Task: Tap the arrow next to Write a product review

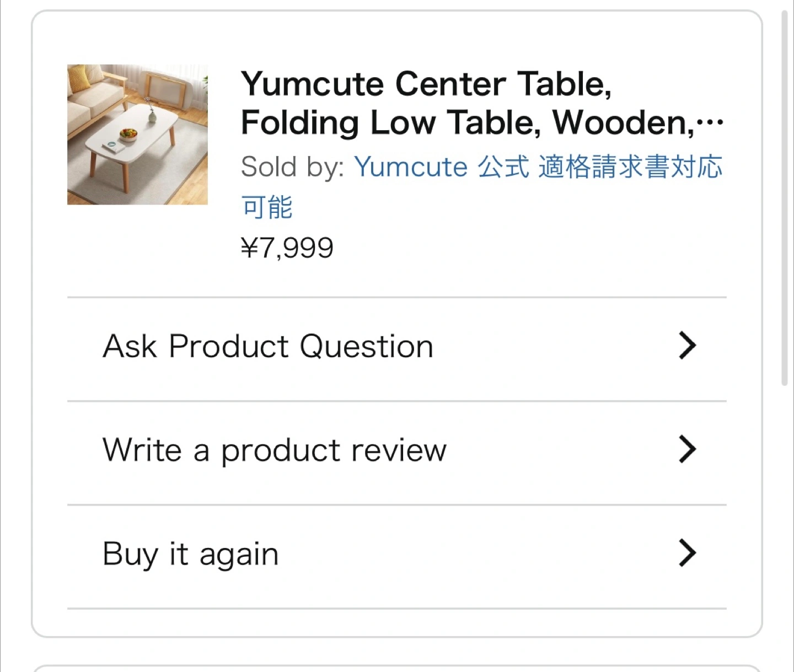Action: point(687,449)
